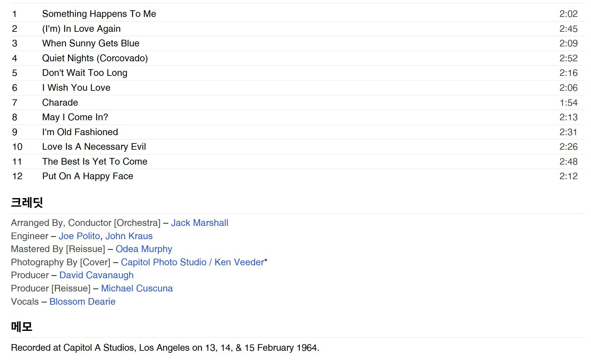Viewport: 591px width, 364px height.
Task: Open the Jack Marshall artist link
Action: (199, 223)
